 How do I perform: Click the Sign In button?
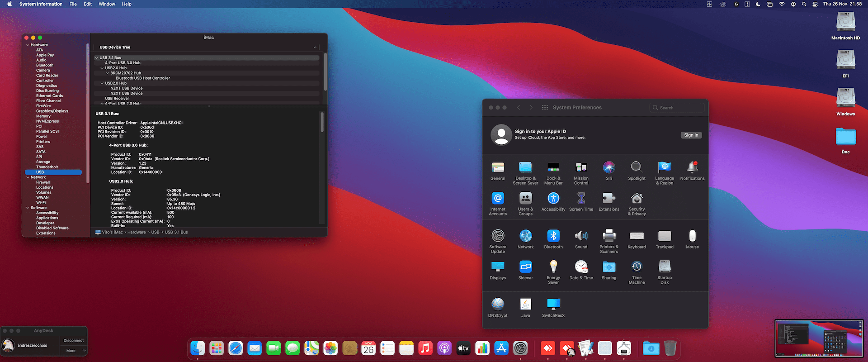click(x=691, y=135)
